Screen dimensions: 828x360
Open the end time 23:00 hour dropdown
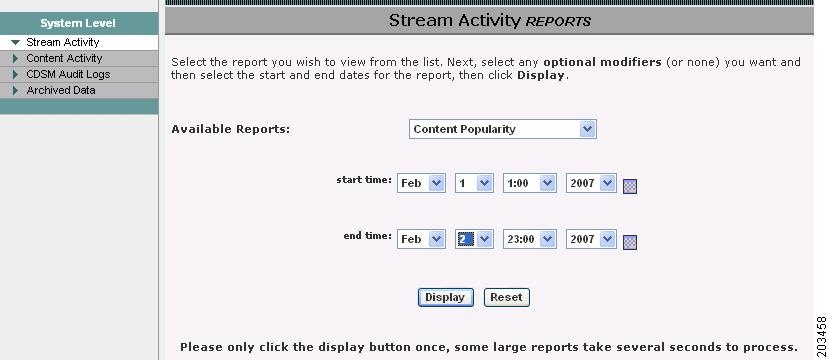click(529, 239)
